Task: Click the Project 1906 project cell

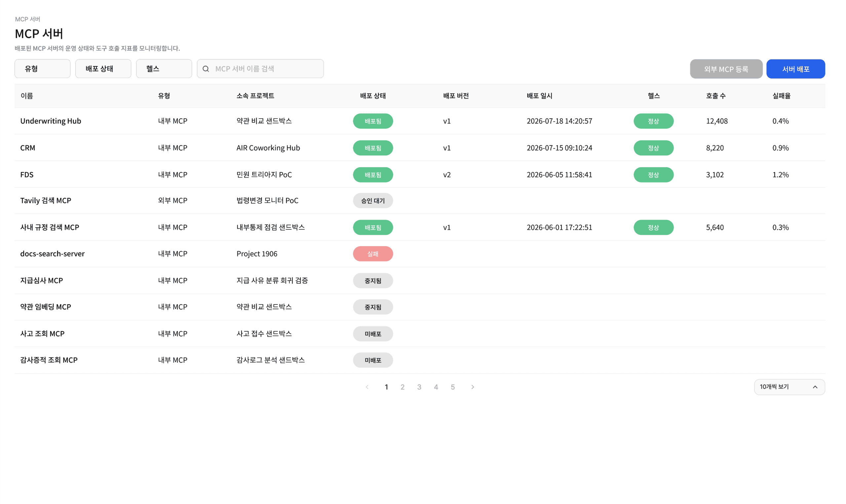Action: coord(257,254)
